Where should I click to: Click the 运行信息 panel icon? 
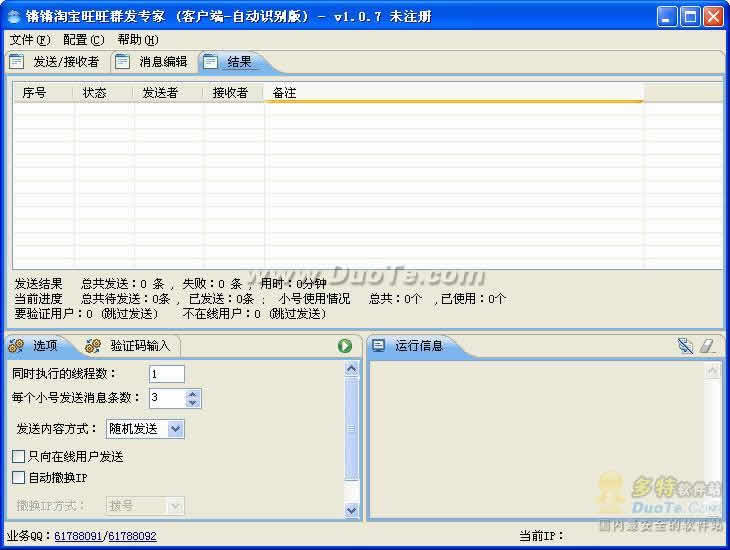[379, 346]
